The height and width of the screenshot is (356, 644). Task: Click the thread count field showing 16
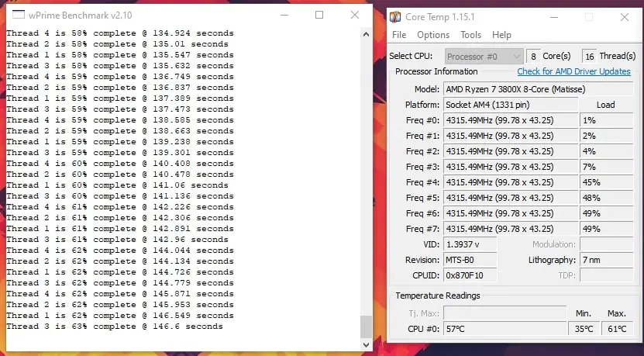coord(590,57)
